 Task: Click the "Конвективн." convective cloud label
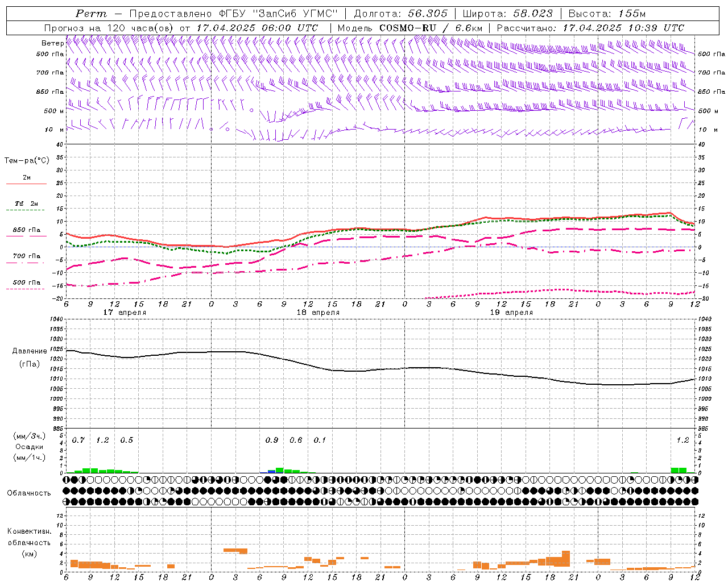tap(30, 531)
